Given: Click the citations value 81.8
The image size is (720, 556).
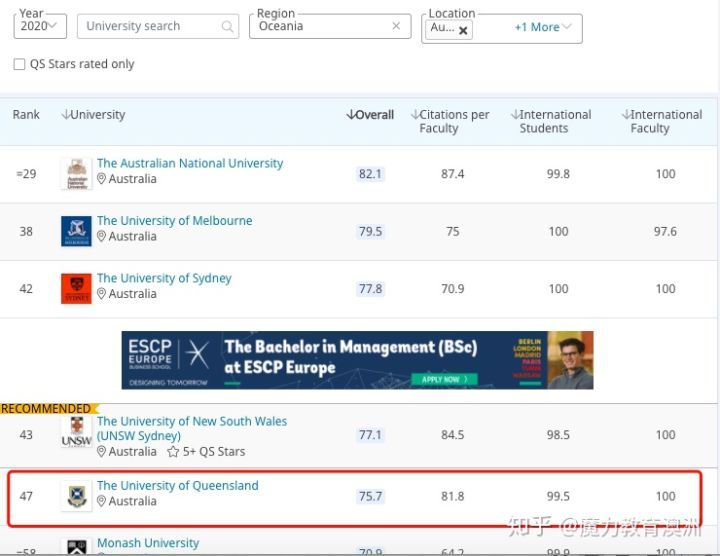Looking at the screenshot, I should point(452,496).
